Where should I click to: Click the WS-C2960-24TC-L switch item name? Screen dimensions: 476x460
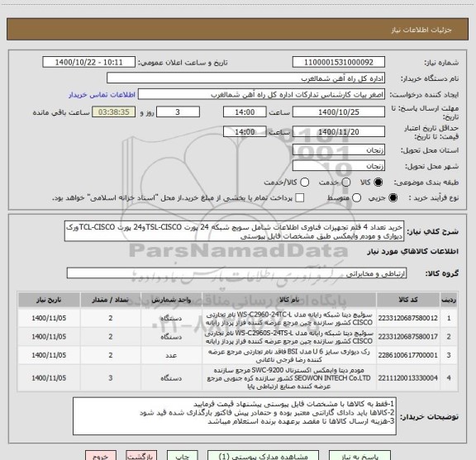click(289, 318)
